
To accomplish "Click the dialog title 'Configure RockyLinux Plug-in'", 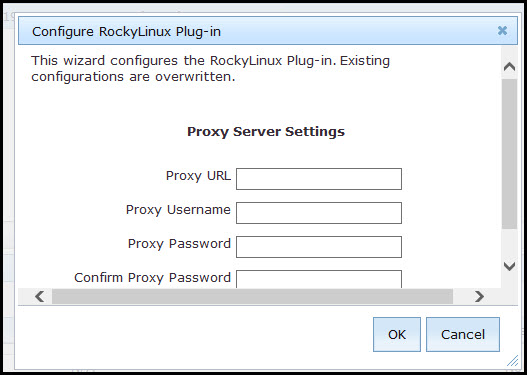I will tap(126, 32).
